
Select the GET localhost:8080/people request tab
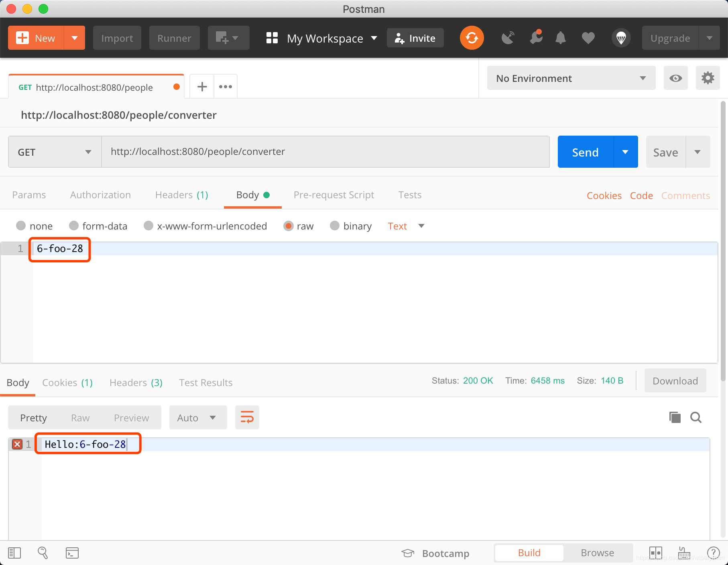96,87
